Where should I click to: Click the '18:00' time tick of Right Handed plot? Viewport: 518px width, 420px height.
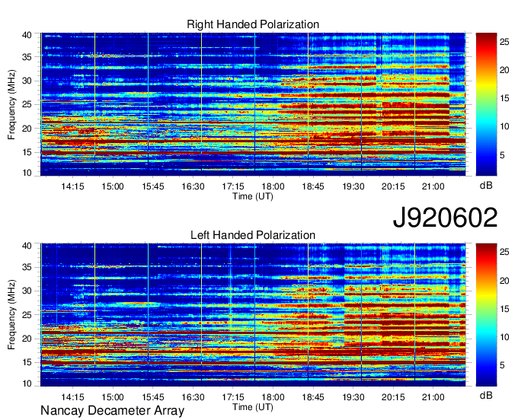click(x=273, y=186)
